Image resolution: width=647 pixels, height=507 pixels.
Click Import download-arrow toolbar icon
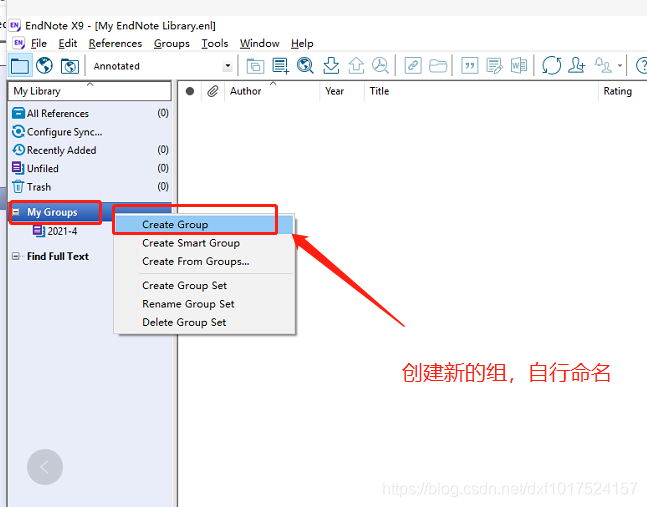pyautogui.click(x=331, y=66)
